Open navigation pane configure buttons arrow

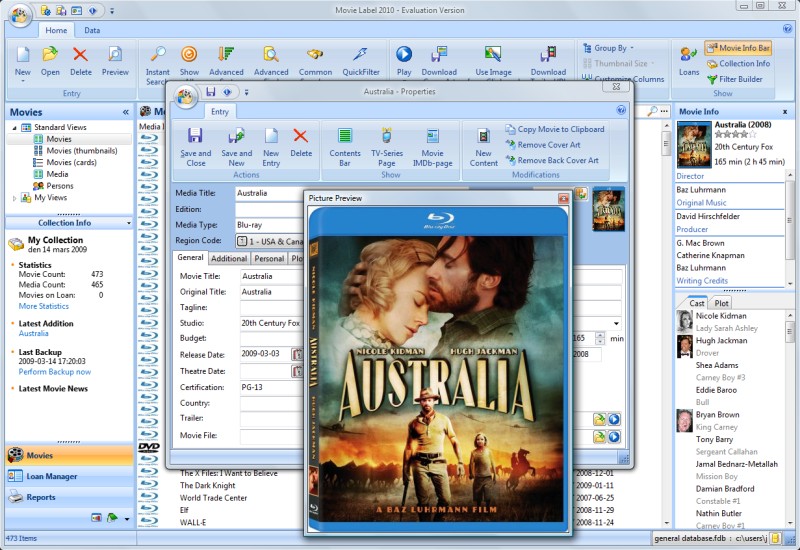127,519
